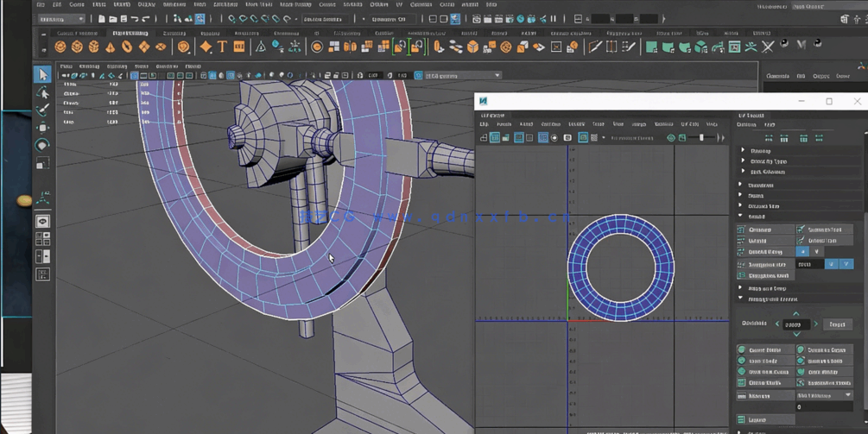Click the Unfold Along U button
The image size is (868, 434).
pos(802,252)
